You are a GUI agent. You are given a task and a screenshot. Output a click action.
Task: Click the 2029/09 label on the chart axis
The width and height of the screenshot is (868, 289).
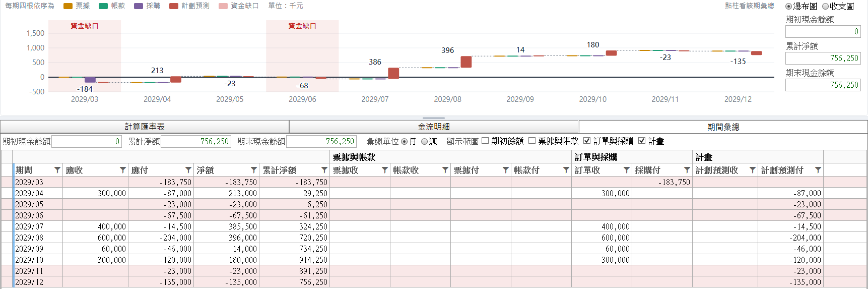520,99
